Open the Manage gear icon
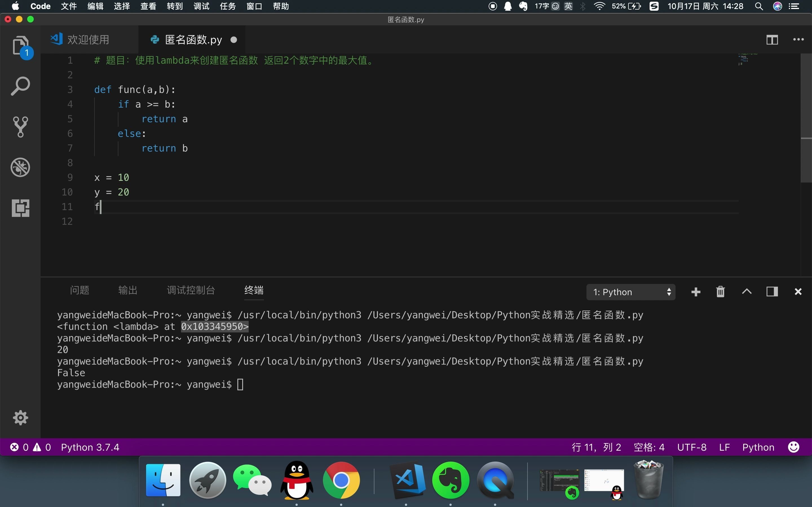Image resolution: width=812 pixels, height=507 pixels. tap(20, 418)
